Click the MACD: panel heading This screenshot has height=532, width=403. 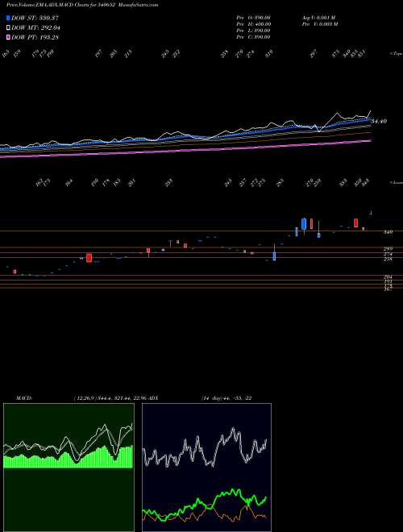[24, 397]
